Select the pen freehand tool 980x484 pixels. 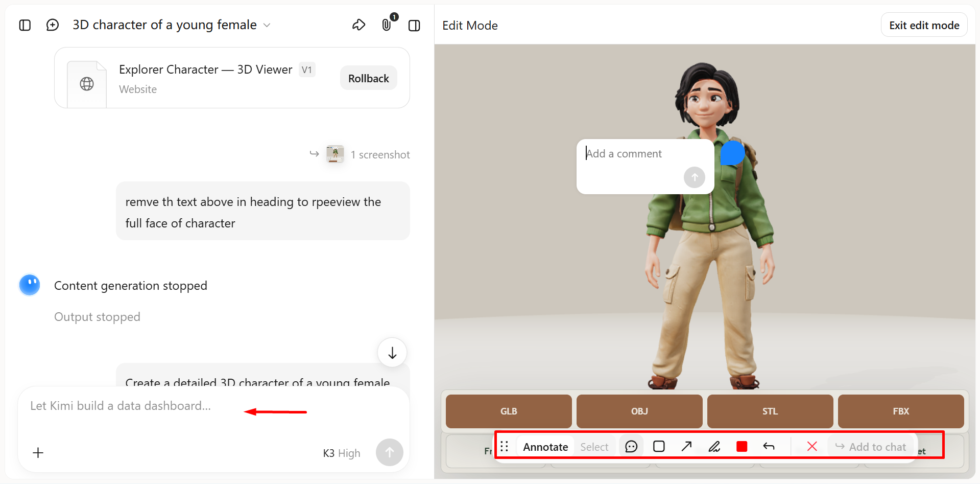(x=714, y=447)
